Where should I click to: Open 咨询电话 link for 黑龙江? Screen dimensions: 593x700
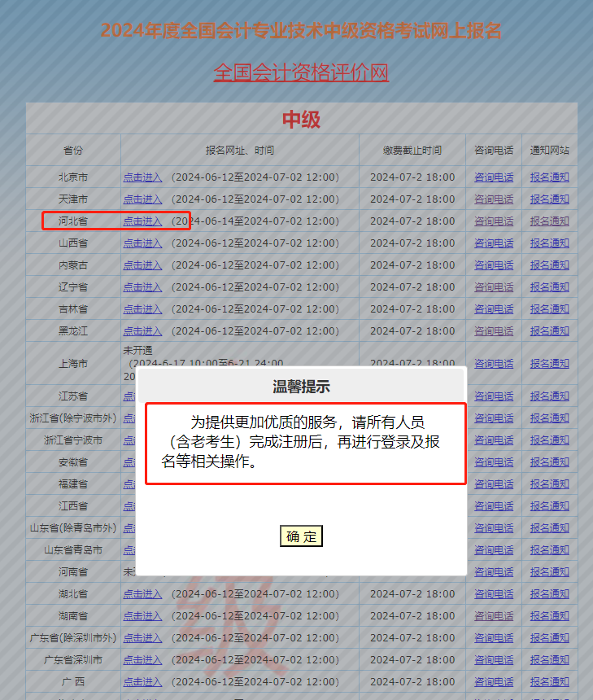point(494,330)
